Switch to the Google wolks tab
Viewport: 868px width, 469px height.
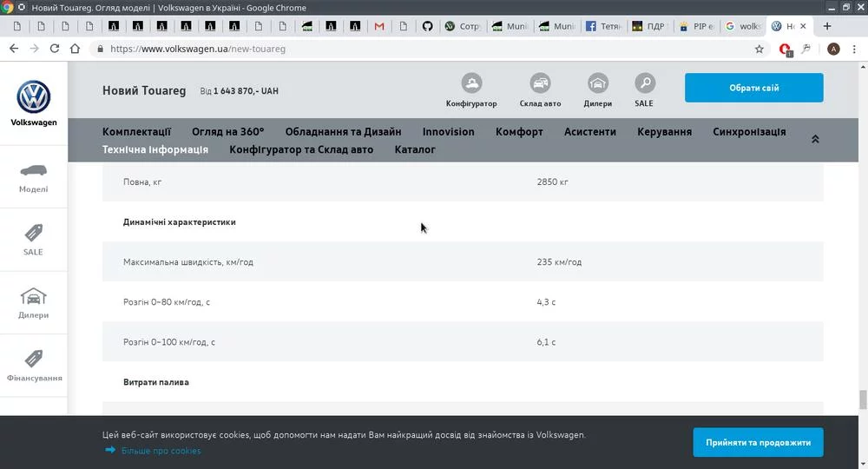[744, 26]
